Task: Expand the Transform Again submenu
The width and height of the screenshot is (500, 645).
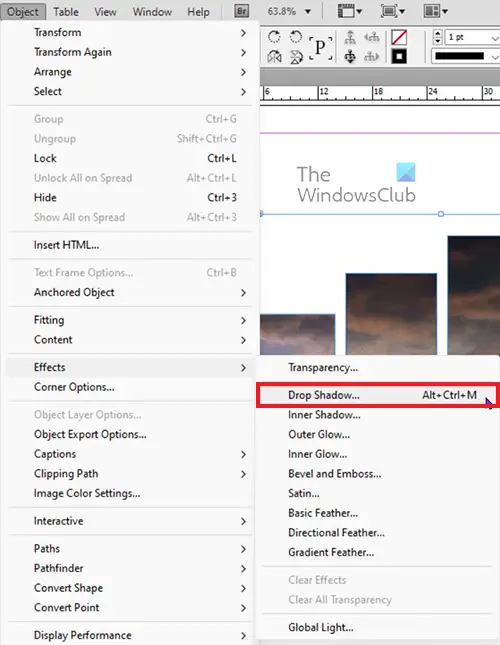Action: click(130, 52)
